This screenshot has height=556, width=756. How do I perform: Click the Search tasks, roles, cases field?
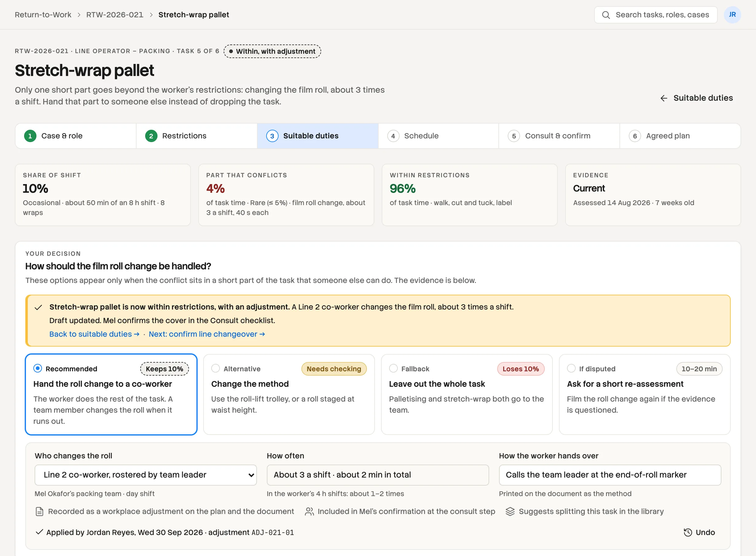pyautogui.click(x=656, y=15)
